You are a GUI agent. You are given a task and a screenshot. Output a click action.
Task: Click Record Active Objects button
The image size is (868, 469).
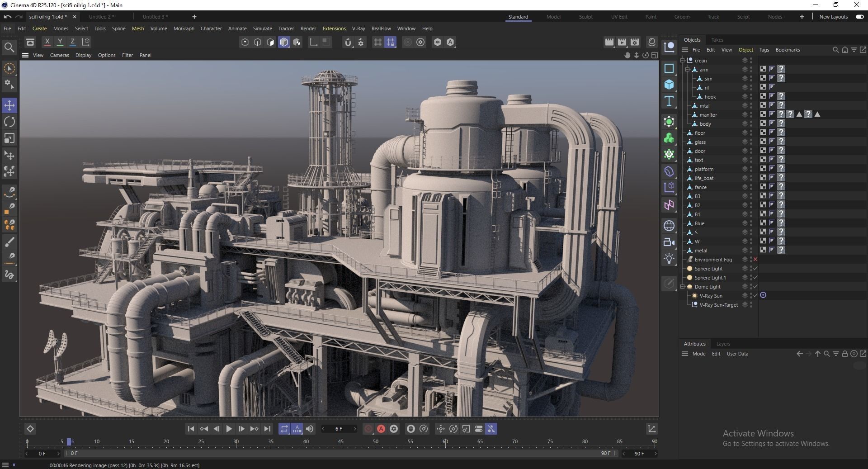pyautogui.click(x=368, y=429)
